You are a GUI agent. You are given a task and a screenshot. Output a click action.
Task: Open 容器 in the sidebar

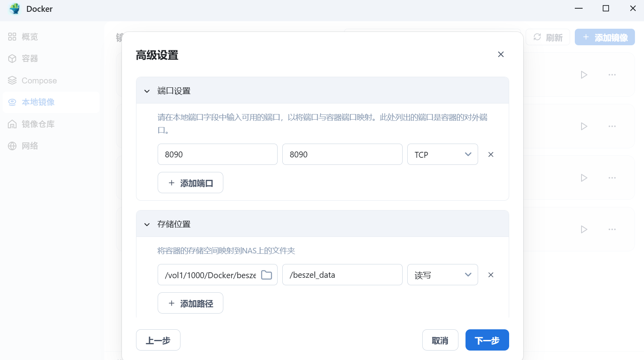coord(30,59)
